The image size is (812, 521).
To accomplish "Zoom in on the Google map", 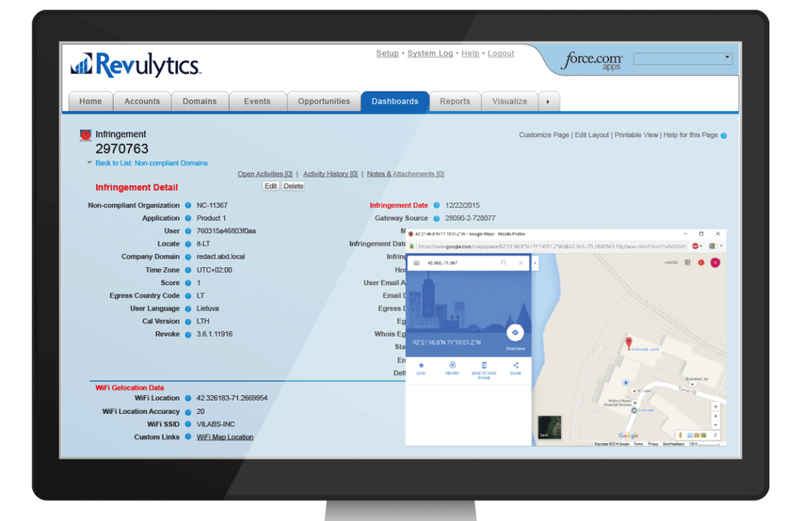I will tap(715, 416).
